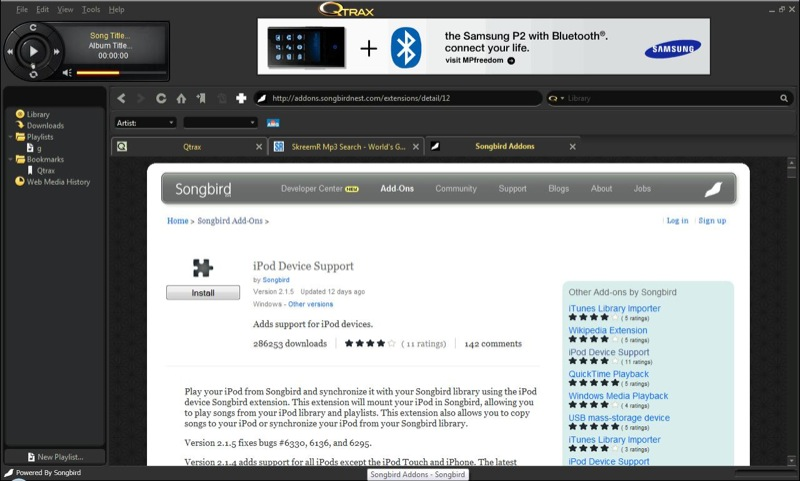
Task: Open Support in Songbird navigation
Action: point(512,189)
